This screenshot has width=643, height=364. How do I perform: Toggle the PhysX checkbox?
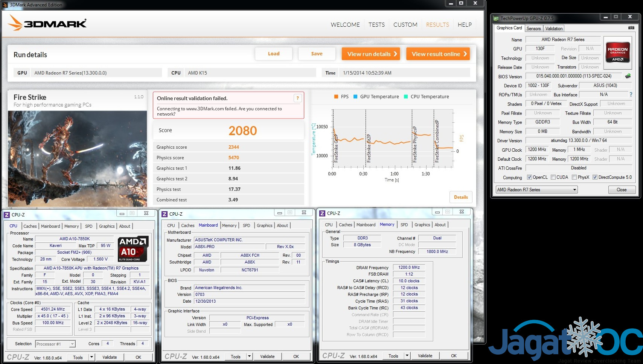(574, 177)
